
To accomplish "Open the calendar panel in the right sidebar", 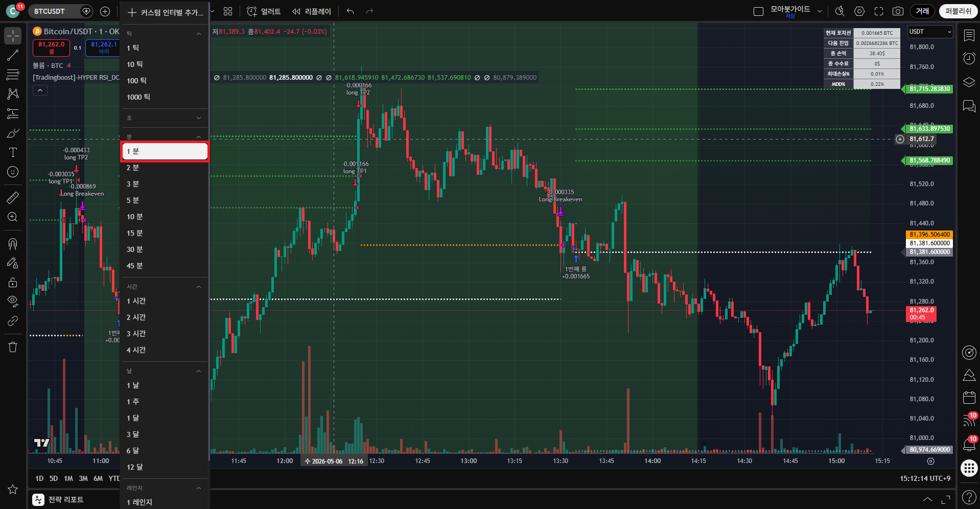I will pyautogui.click(x=969, y=397).
